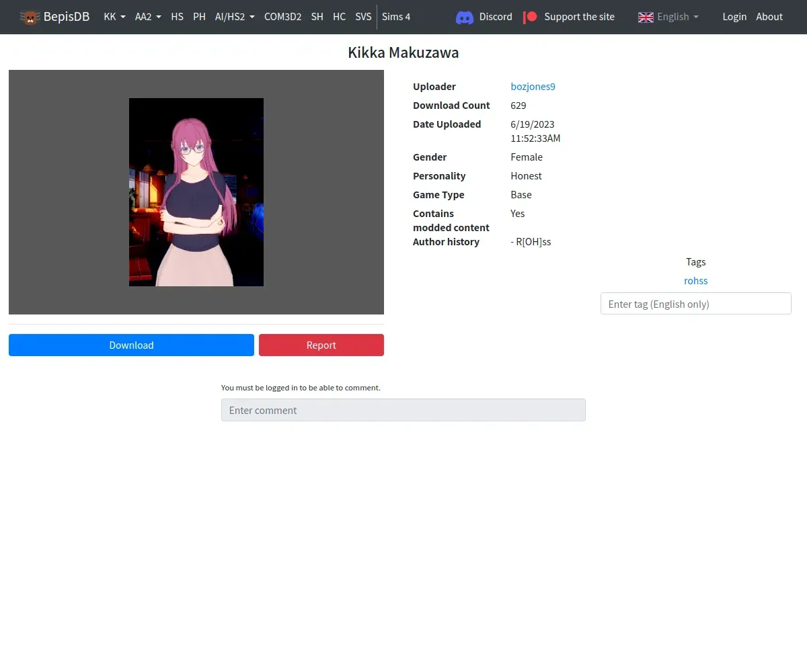The width and height of the screenshot is (807, 672).
Task: Click the blue Download button
Action: (131, 345)
